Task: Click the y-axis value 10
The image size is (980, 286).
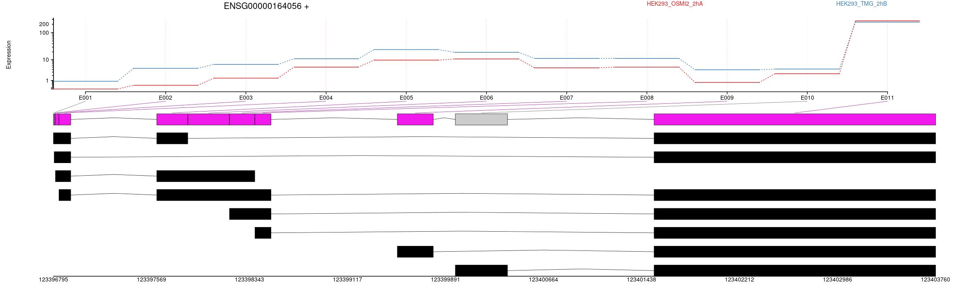Action: click(x=45, y=60)
